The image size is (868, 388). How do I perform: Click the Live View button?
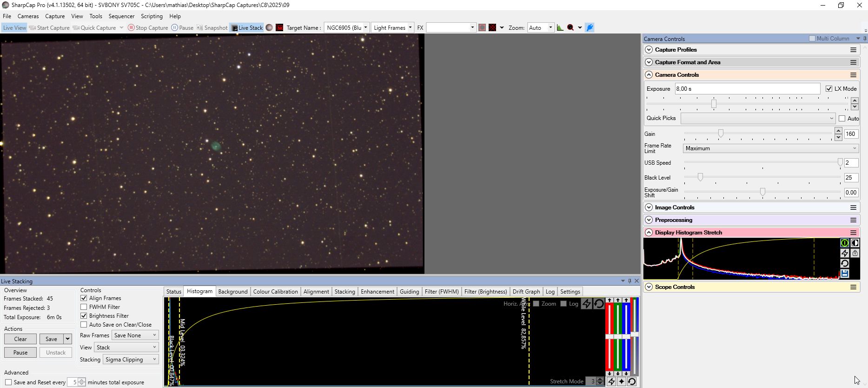pos(14,28)
